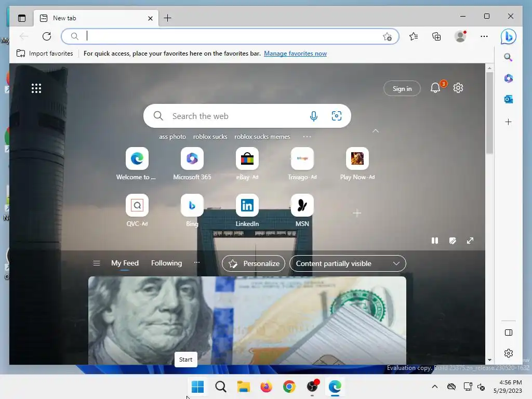
Task: Select the roblox sucks suggestion
Action: click(x=210, y=137)
